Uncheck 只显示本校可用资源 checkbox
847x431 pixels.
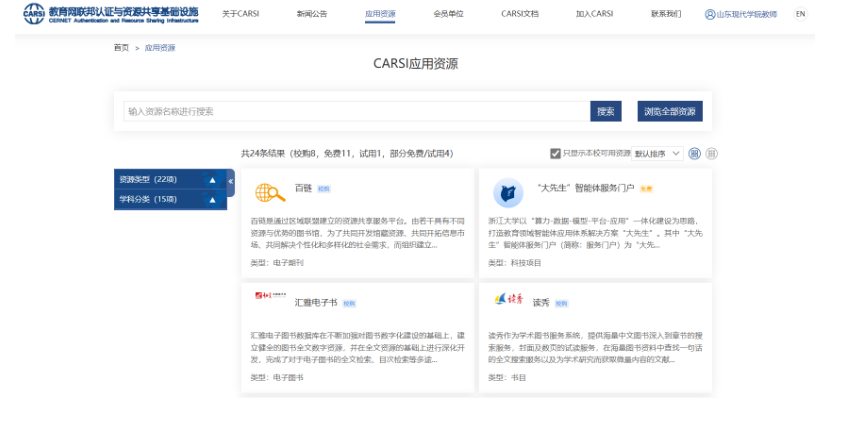tap(555, 153)
